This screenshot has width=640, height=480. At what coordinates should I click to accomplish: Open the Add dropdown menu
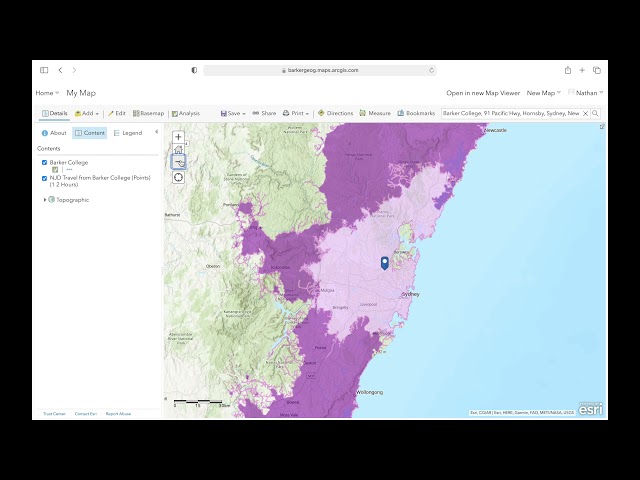point(87,113)
